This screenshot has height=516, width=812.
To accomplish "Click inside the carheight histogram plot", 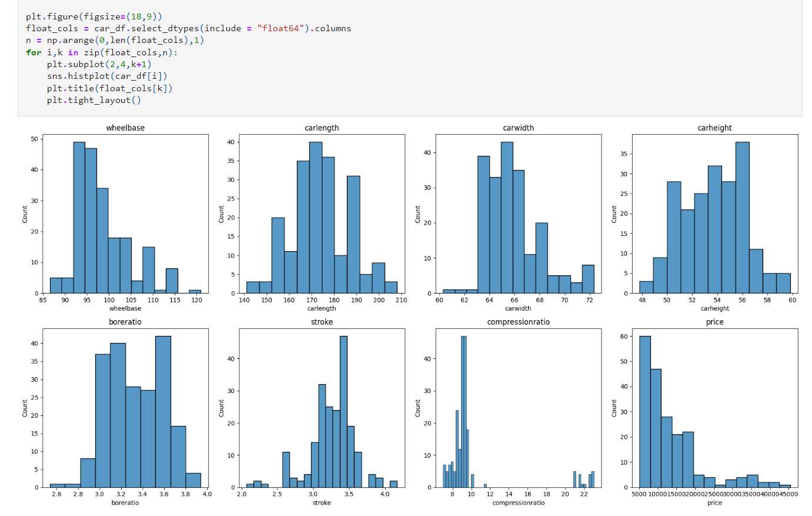I will tap(714, 214).
